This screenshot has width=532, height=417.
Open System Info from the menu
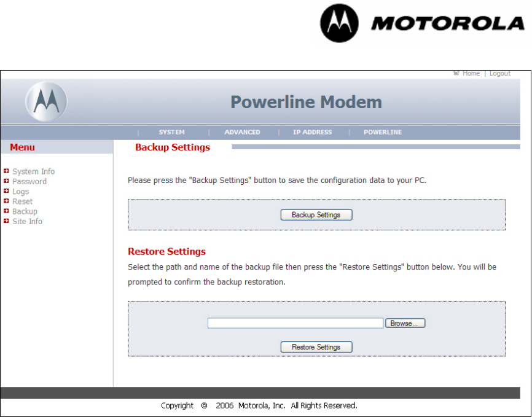(34, 171)
